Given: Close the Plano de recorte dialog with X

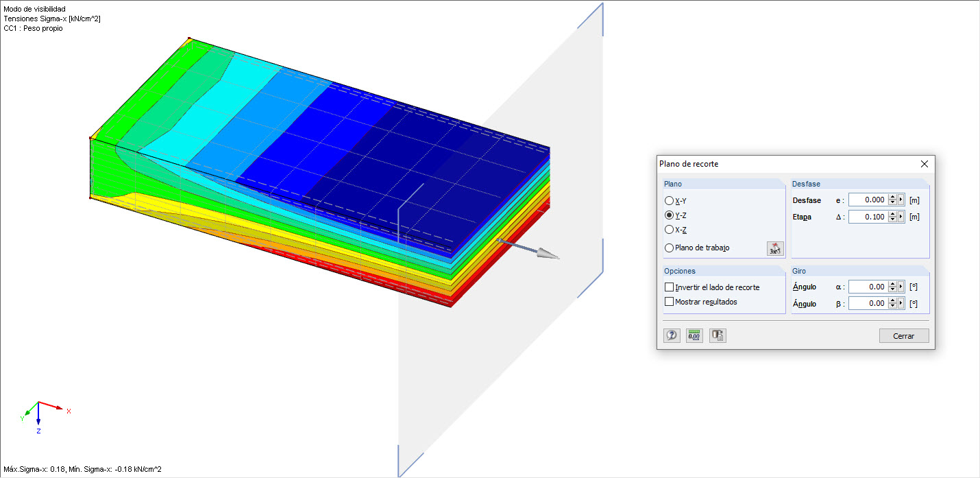Looking at the screenshot, I should click(x=924, y=164).
